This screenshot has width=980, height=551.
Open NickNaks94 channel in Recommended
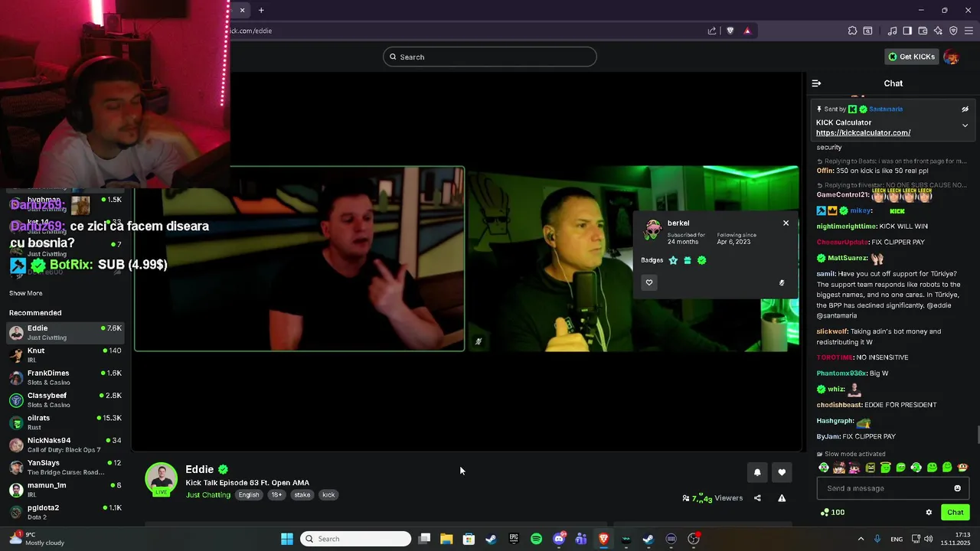pyautogui.click(x=65, y=445)
